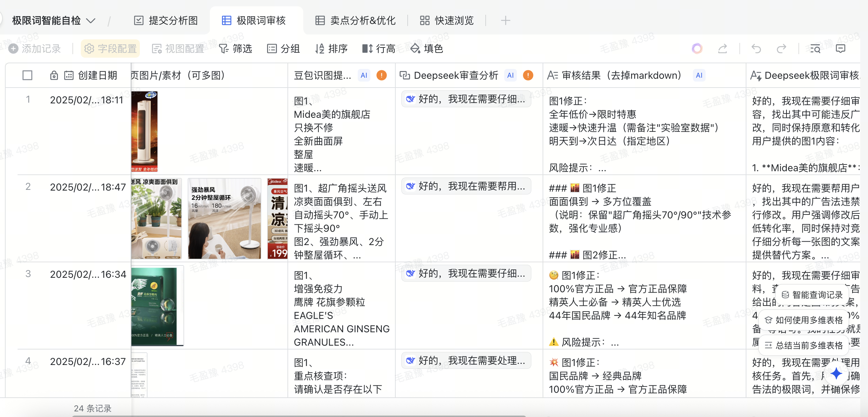The width and height of the screenshot is (868, 417).
Task: Click 总结当前多维表格 suggestion button
Action: (x=804, y=345)
